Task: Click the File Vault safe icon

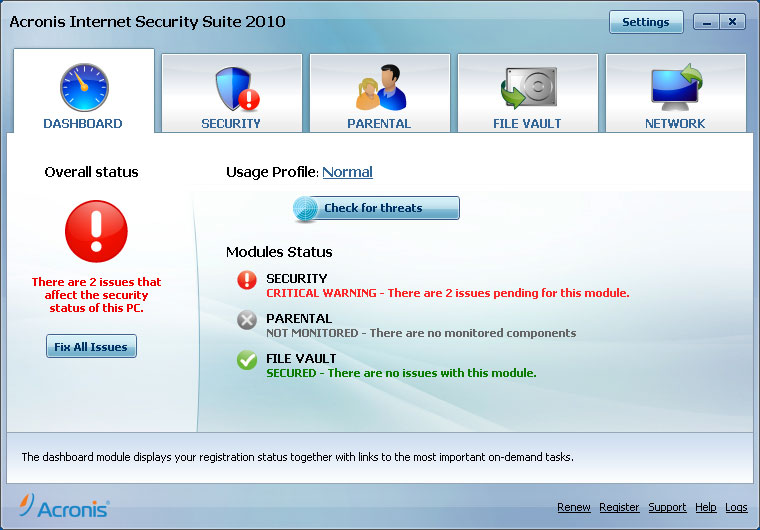Action: pyautogui.click(x=527, y=88)
